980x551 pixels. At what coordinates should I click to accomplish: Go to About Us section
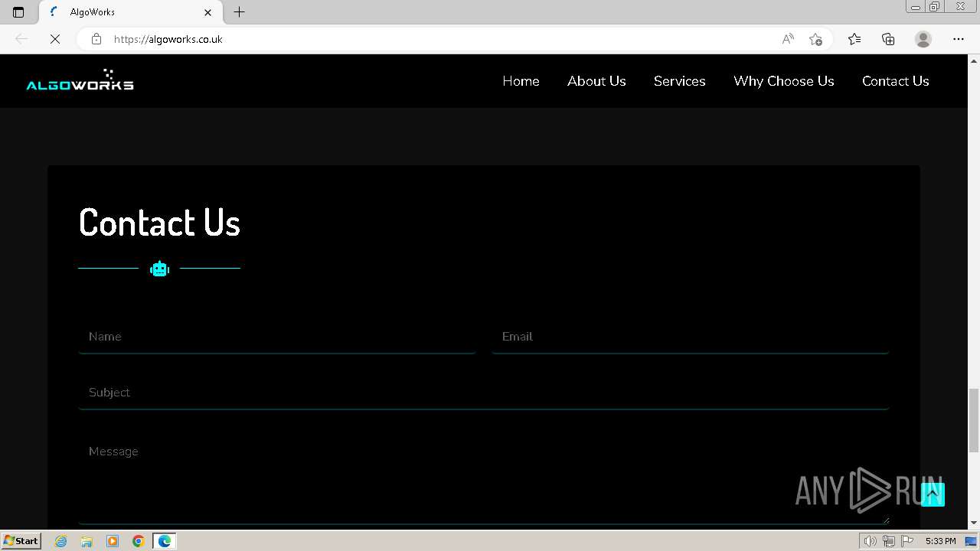[596, 81]
